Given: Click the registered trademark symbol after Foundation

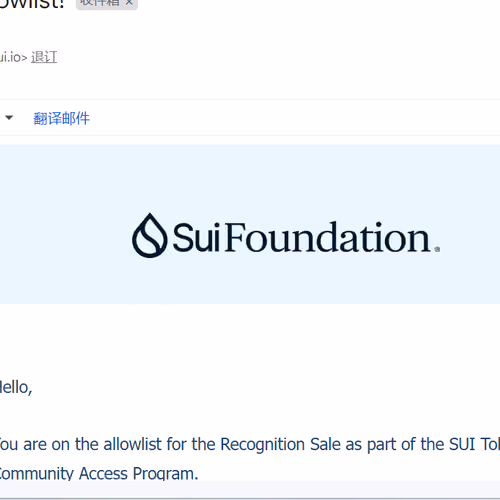Looking at the screenshot, I should [437, 249].
